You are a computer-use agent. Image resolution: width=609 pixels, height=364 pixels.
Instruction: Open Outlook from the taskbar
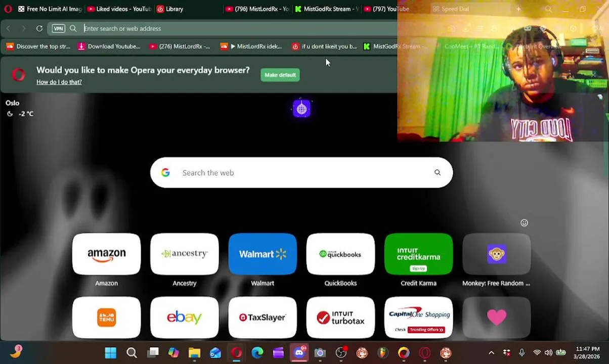pos(215,353)
